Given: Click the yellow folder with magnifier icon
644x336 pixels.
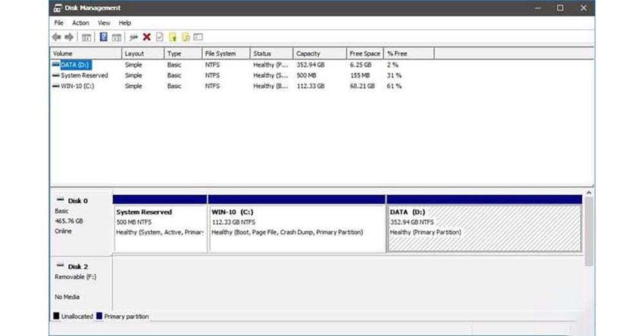Looking at the screenshot, I should 185,37.
